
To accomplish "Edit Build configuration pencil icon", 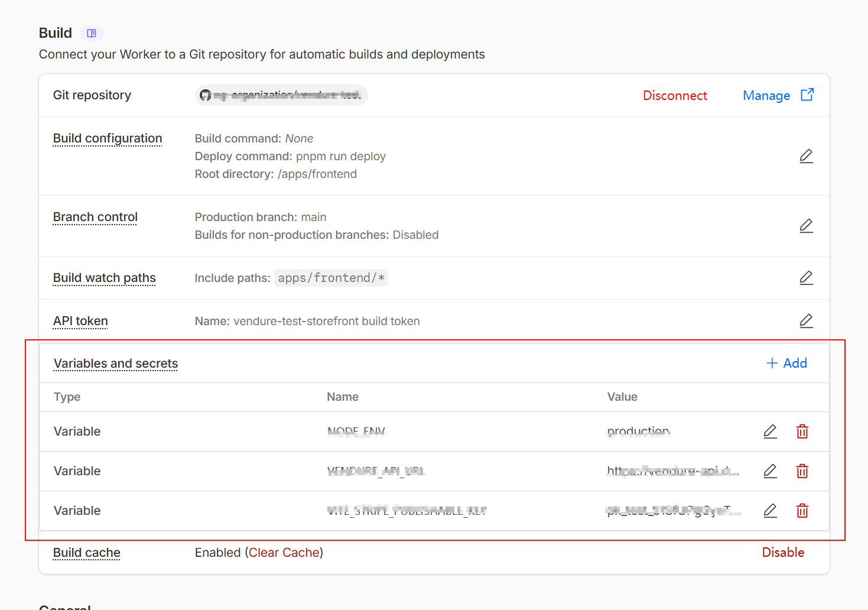I will coord(806,156).
